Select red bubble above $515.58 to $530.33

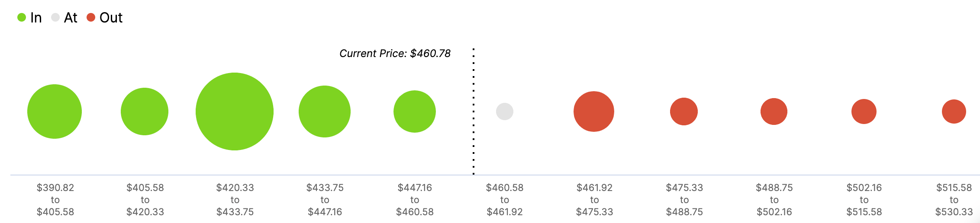click(954, 111)
